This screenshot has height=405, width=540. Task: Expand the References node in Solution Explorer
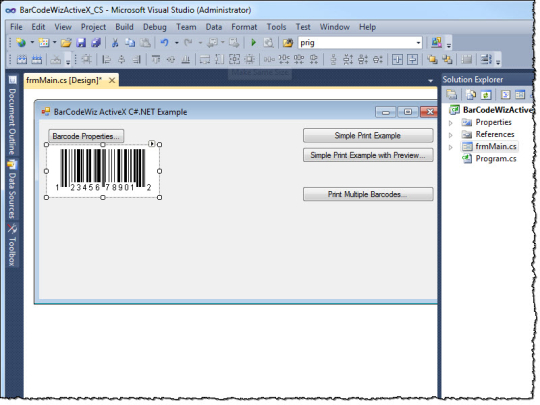click(x=450, y=135)
